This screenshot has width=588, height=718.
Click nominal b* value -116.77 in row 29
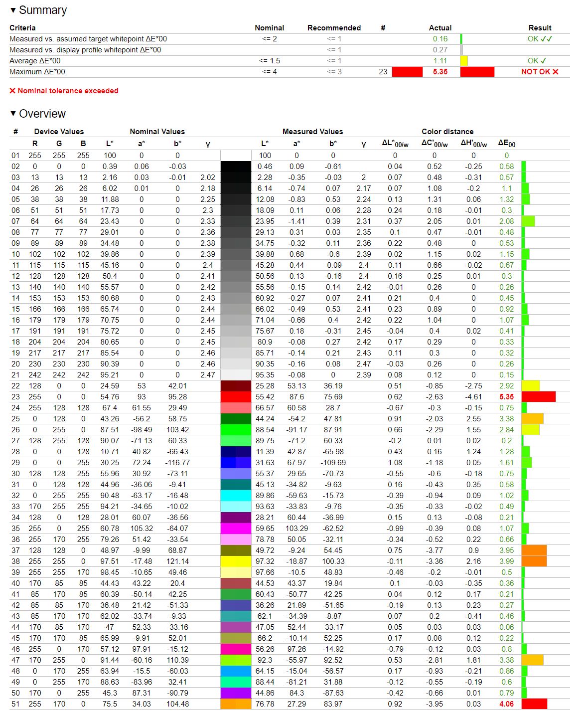177,463
